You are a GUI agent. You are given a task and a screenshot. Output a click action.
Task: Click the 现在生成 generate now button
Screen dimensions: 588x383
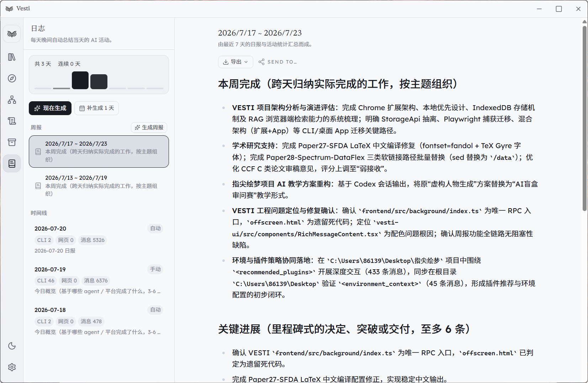[x=50, y=108]
